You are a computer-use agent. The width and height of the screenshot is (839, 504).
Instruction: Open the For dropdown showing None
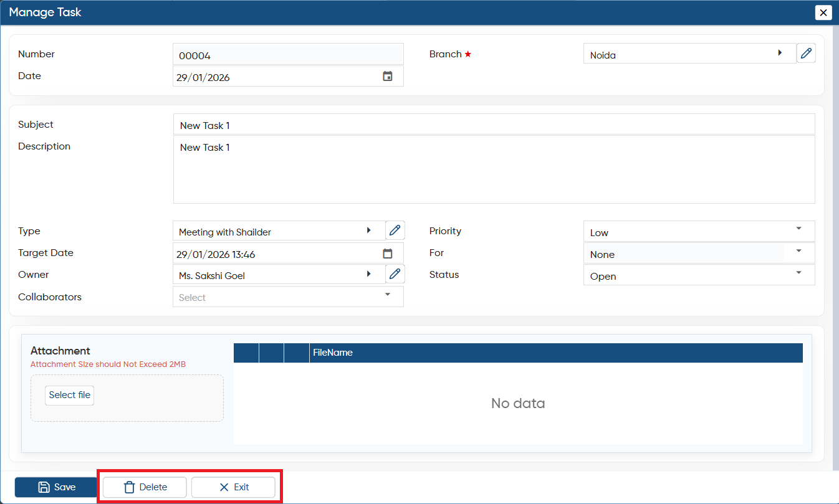699,253
